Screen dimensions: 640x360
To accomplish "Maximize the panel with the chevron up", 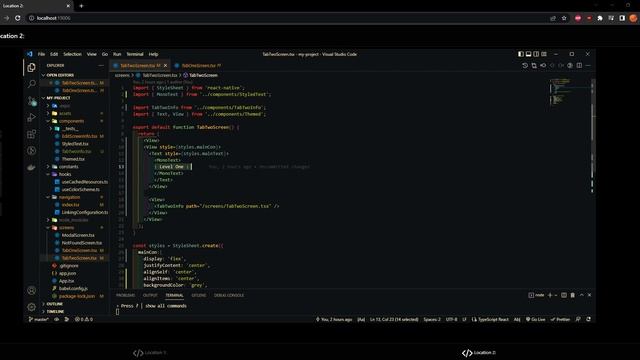I will [582, 295].
